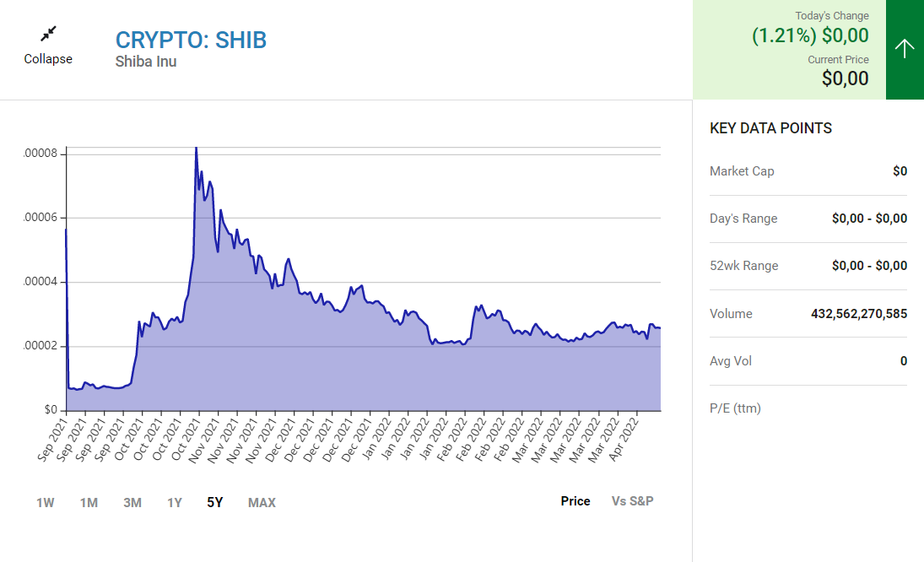924x562 pixels.
Task: Show the MAX time range
Action: [262, 502]
